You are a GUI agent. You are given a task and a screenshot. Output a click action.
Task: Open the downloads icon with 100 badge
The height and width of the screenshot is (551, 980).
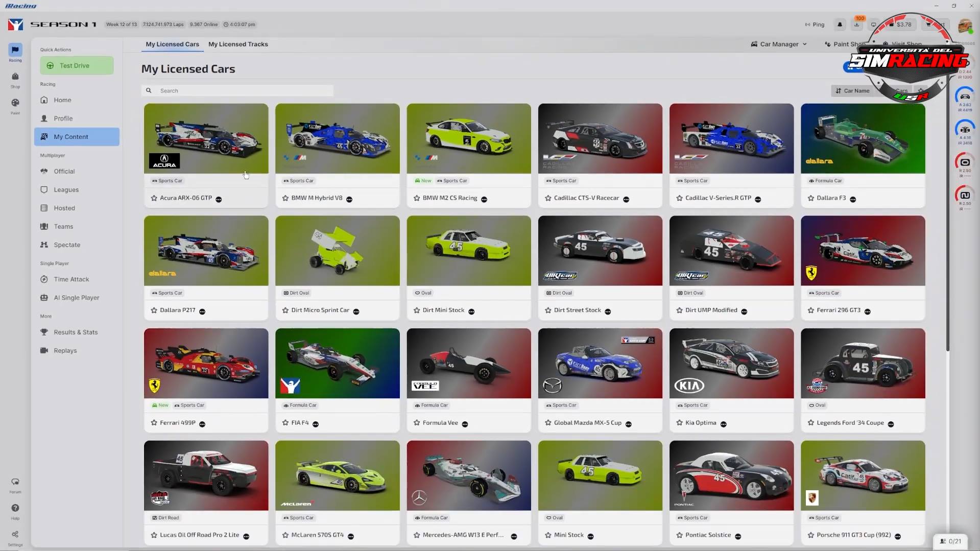pos(857,24)
